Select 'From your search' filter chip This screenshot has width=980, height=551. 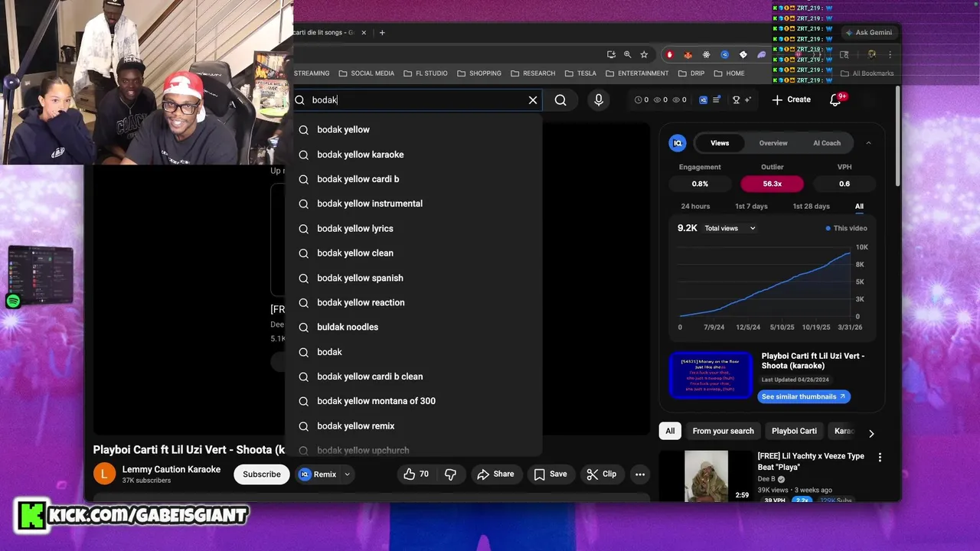(723, 431)
